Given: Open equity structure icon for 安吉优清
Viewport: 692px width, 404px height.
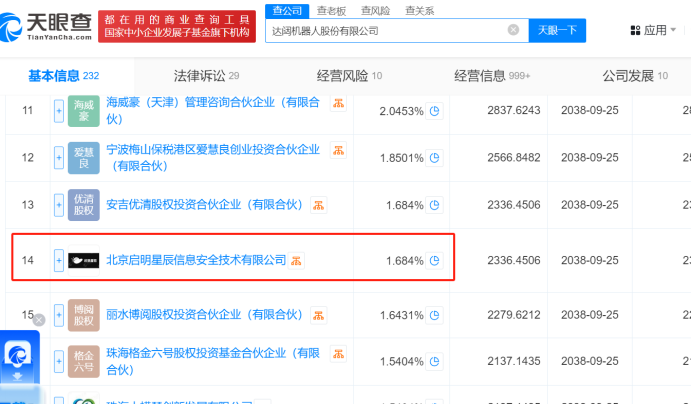Looking at the screenshot, I should [319, 205].
